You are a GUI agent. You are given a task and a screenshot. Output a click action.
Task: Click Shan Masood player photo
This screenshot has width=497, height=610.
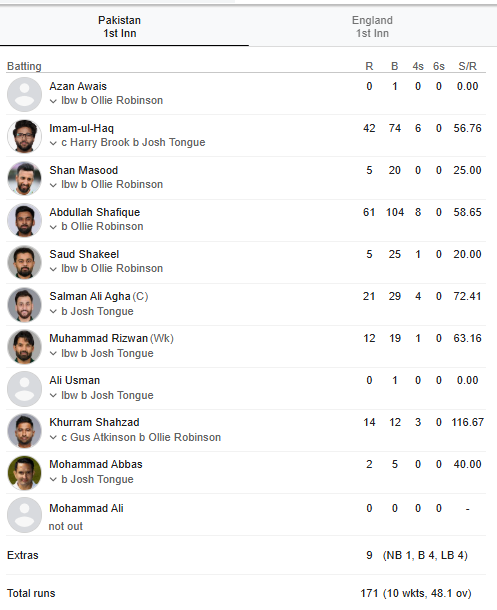click(x=24, y=178)
